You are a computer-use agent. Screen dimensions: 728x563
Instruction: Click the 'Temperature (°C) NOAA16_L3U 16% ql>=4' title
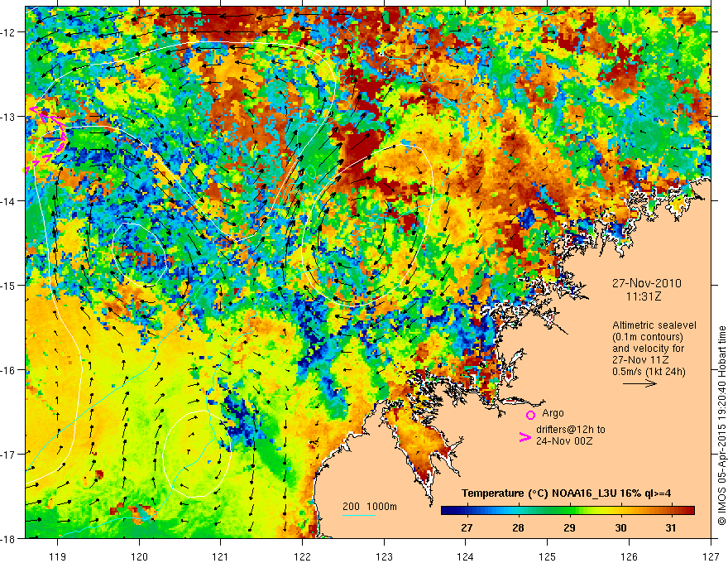click(566, 493)
